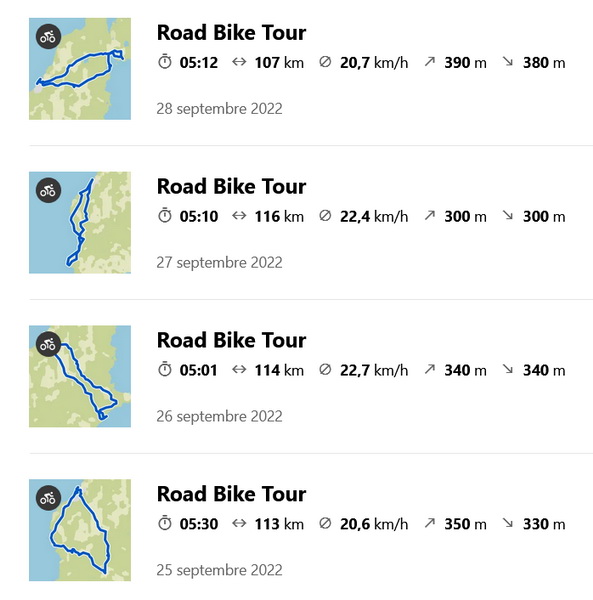
Task: Open Road Bike Tour title of 107 km ride
Action: click(x=231, y=33)
